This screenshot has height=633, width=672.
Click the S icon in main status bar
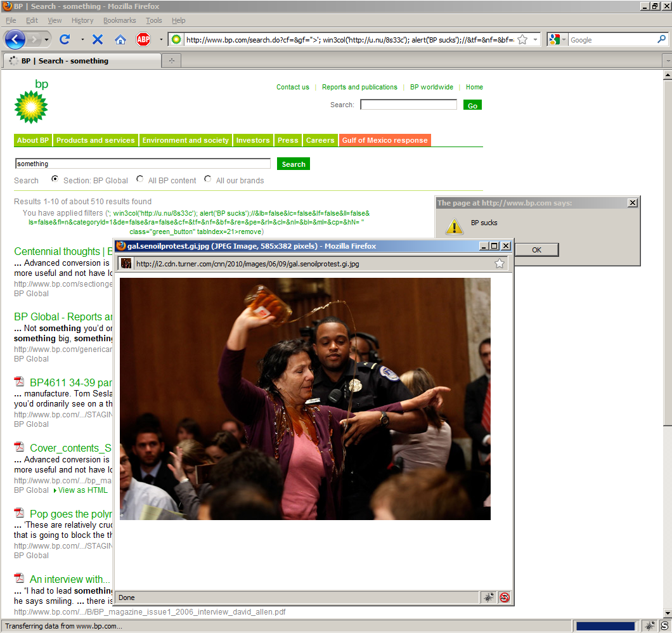click(664, 626)
